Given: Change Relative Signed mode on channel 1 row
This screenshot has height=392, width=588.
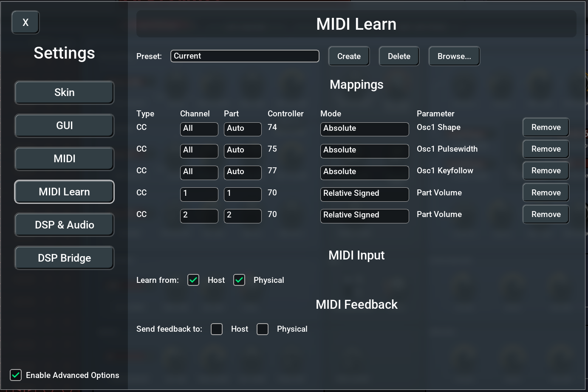Looking at the screenshot, I should point(364,194).
